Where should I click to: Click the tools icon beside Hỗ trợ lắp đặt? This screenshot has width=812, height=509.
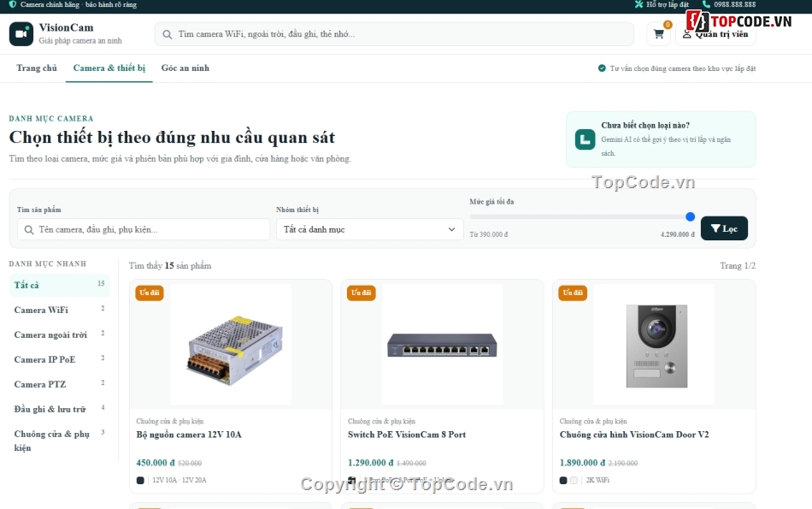click(638, 4)
